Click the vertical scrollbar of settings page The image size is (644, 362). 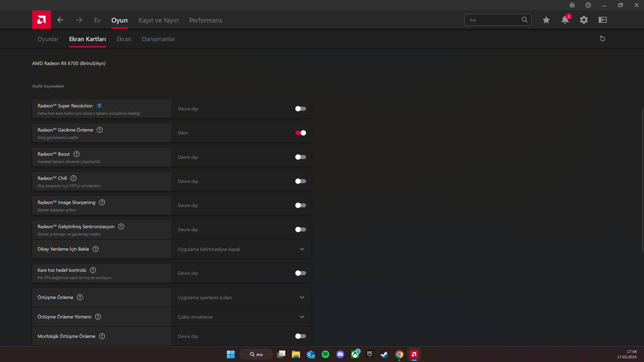[643, 180]
